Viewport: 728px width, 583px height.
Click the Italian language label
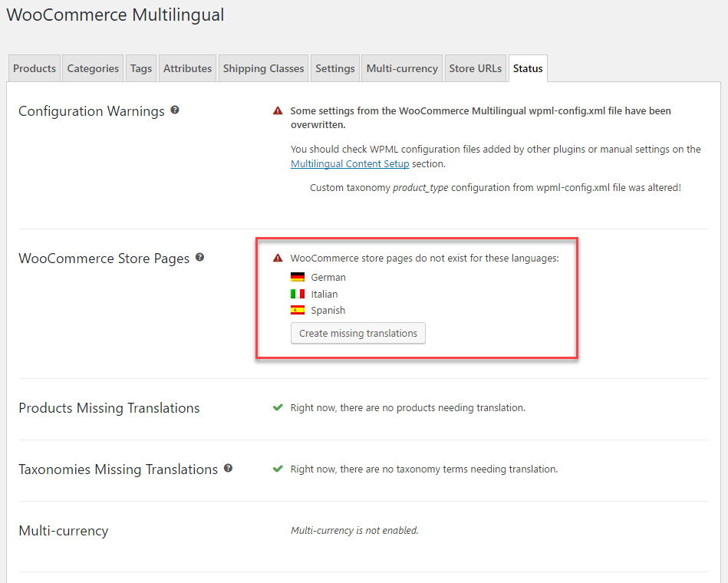(x=324, y=294)
